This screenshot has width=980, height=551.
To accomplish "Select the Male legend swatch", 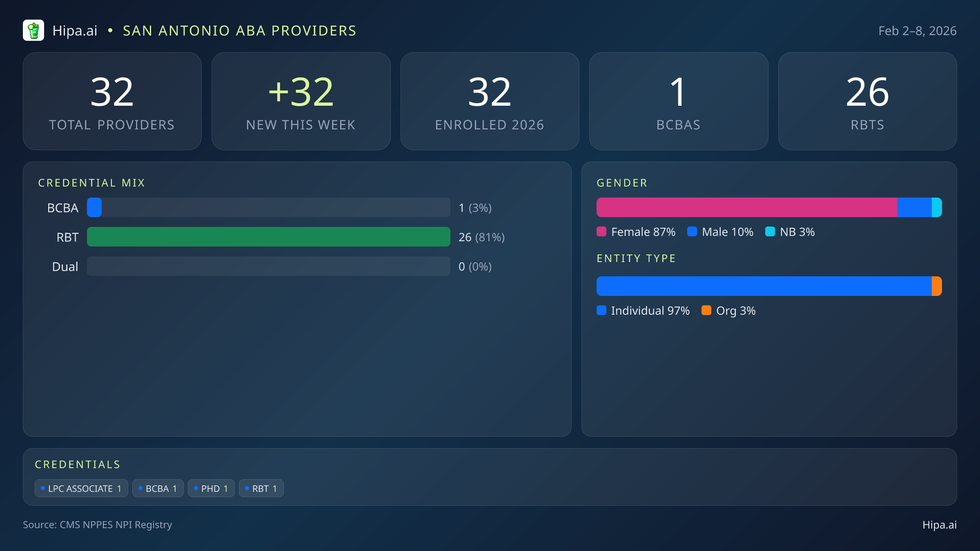I will [692, 232].
